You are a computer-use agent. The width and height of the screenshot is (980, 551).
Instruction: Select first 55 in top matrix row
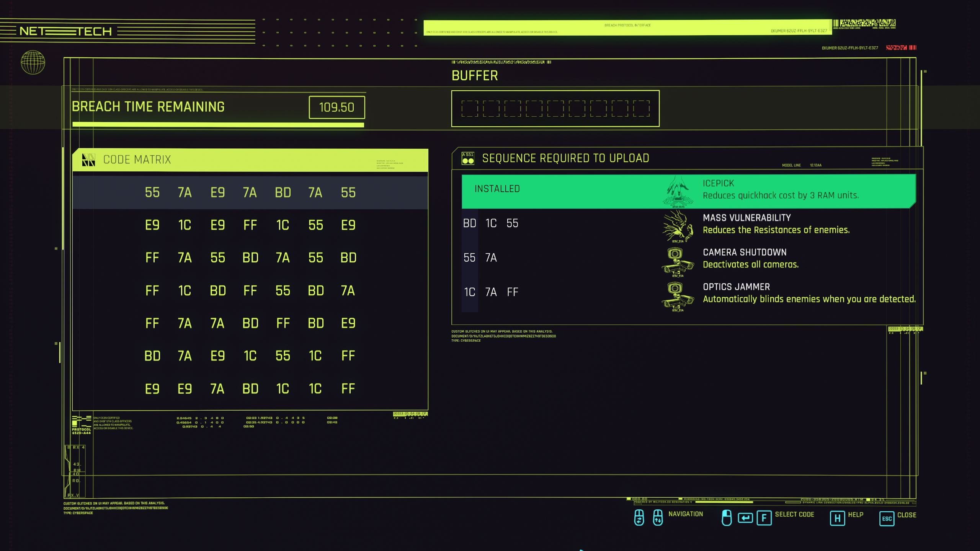[152, 192]
